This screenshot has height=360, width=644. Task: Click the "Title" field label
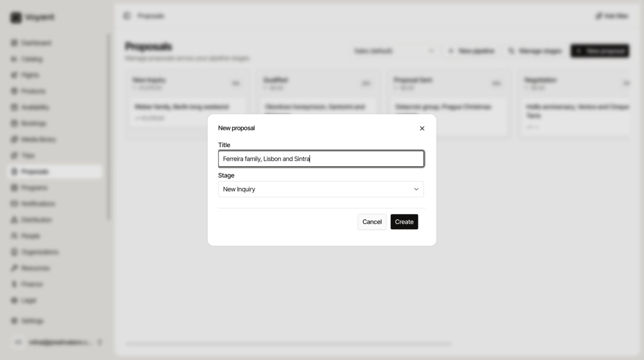[x=224, y=145]
